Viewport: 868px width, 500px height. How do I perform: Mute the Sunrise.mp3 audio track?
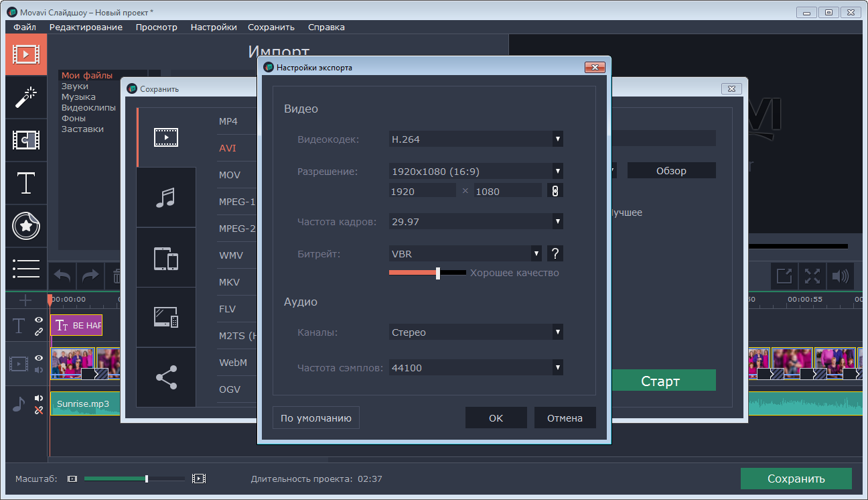click(39, 398)
